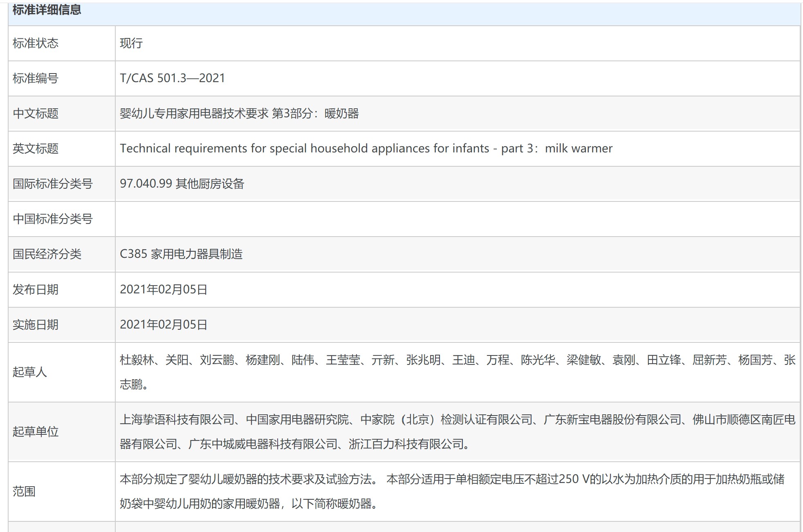Click the 国民经济分类 label
This screenshot has width=803, height=532.
pyautogui.click(x=47, y=254)
